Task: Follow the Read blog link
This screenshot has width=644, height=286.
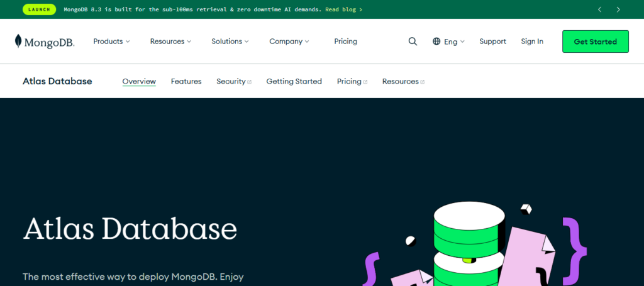Action: point(344,9)
